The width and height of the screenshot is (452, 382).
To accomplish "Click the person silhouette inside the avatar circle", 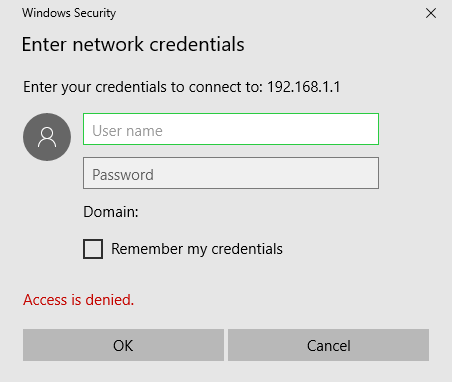I will pyautogui.click(x=47, y=137).
